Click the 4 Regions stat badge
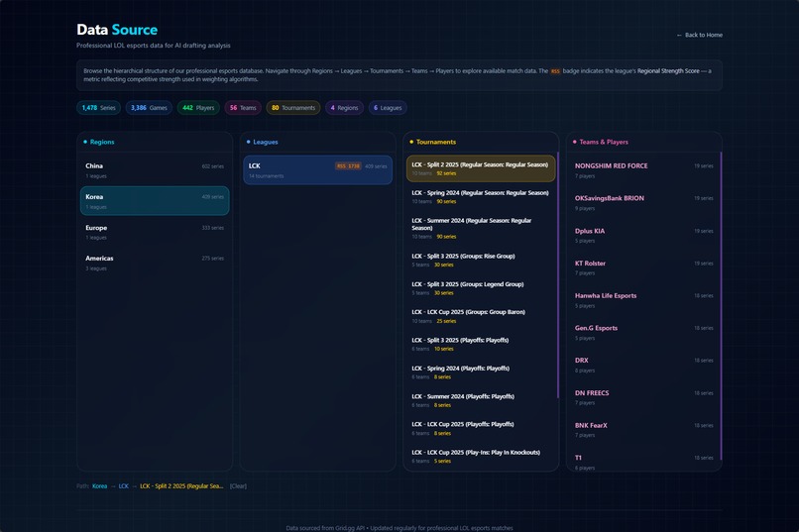Viewport: 799px width, 532px height. coord(344,108)
